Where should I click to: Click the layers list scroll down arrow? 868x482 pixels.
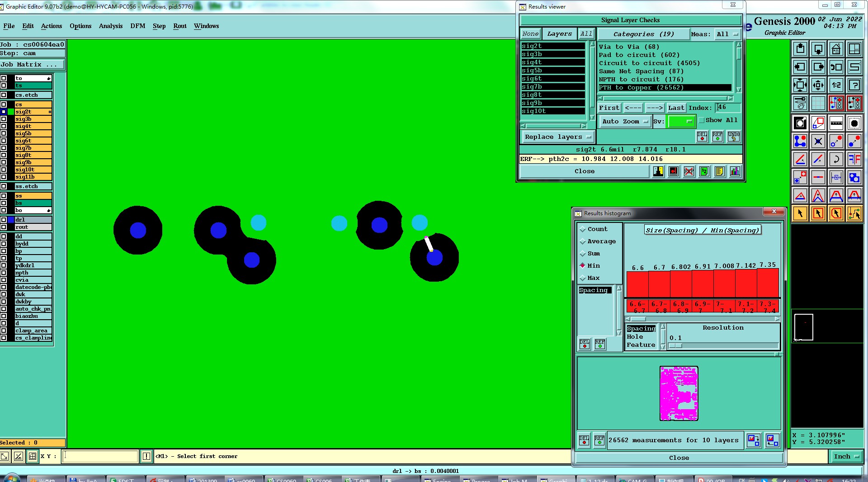(x=592, y=118)
